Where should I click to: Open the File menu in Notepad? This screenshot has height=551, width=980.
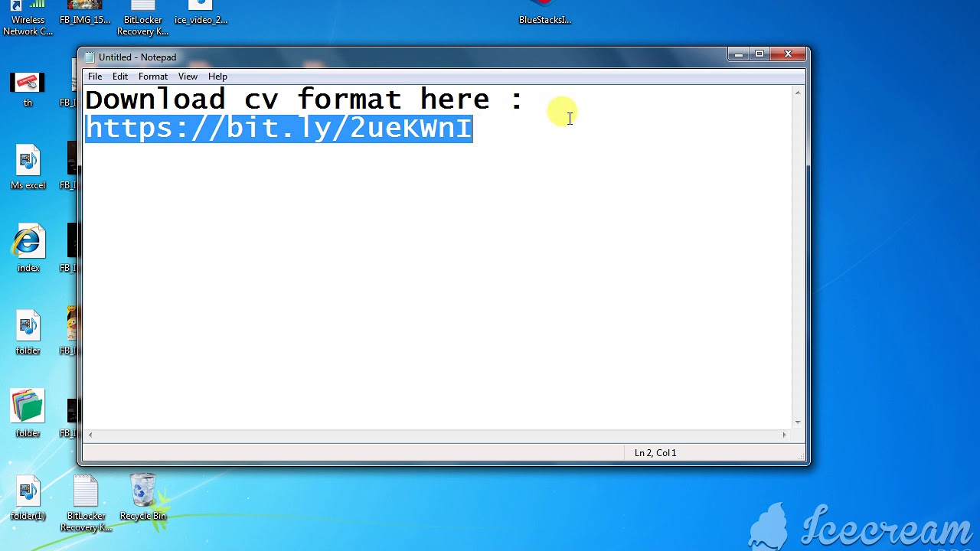95,77
